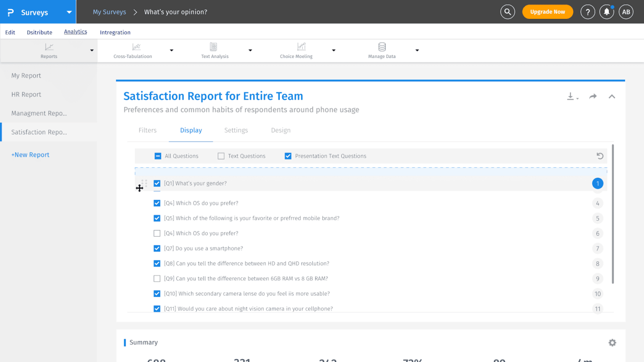Viewport: 644px width, 362px height.
Task: Open the search magnifier
Action: click(x=507, y=11)
